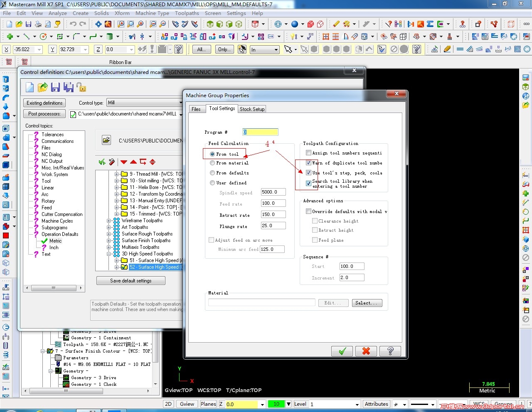Screen dimensions: 532x412
Task: Open the Machine Type menu
Action: click(x=152, y=13)
